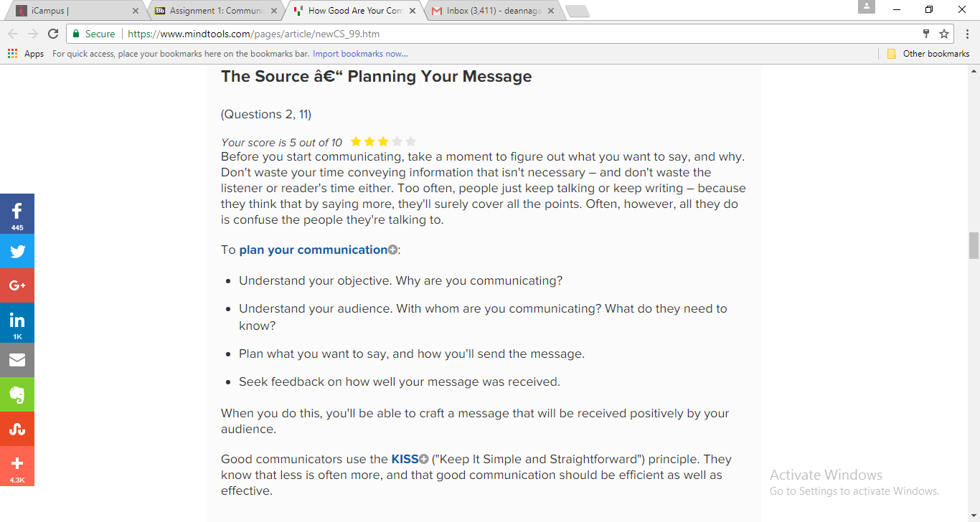Click the third yellow star in the score rating

[x=384, y=142]
